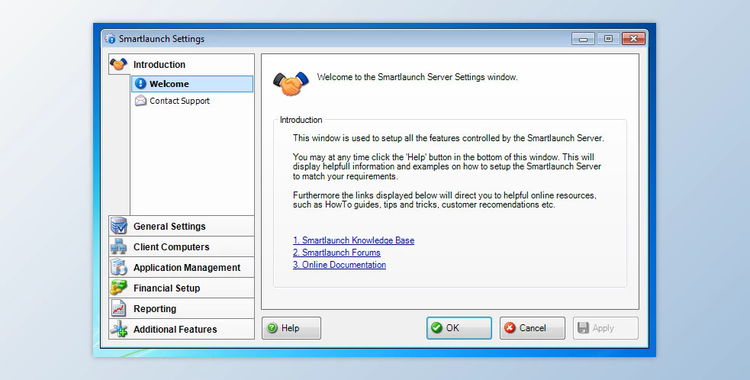This screenshot has width=750, height=380.
Task: Click the Reporting chart icon
Action: pyautogui.click(x=119, y=308)
